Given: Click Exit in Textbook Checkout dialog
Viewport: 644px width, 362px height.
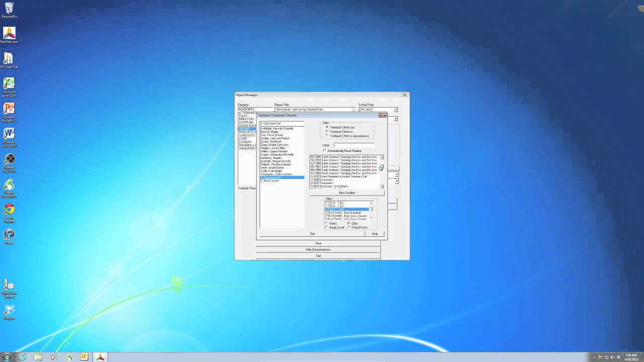Looking at the screenshot, I should click(312, 234).
